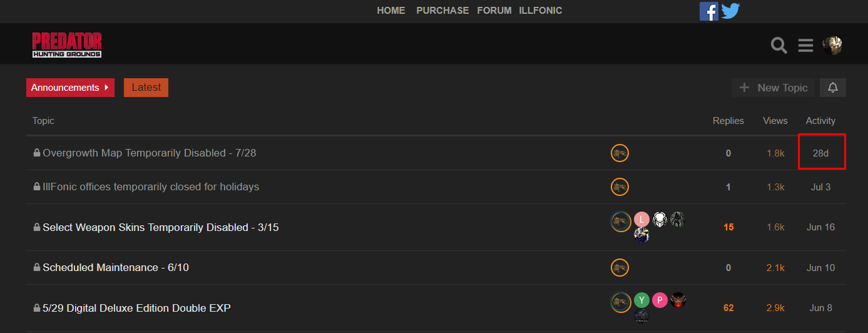Go to the PURCHASE menu item
Image resolution: width=868 pixels, height=333 pixels.
[442, 11]
